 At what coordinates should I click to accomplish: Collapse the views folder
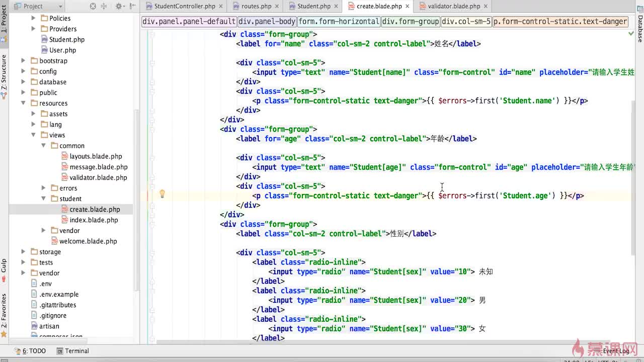point(33,135)
